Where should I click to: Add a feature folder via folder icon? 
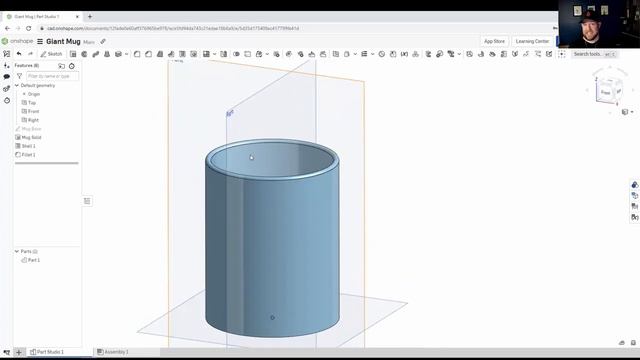click(x=61, y=66)
